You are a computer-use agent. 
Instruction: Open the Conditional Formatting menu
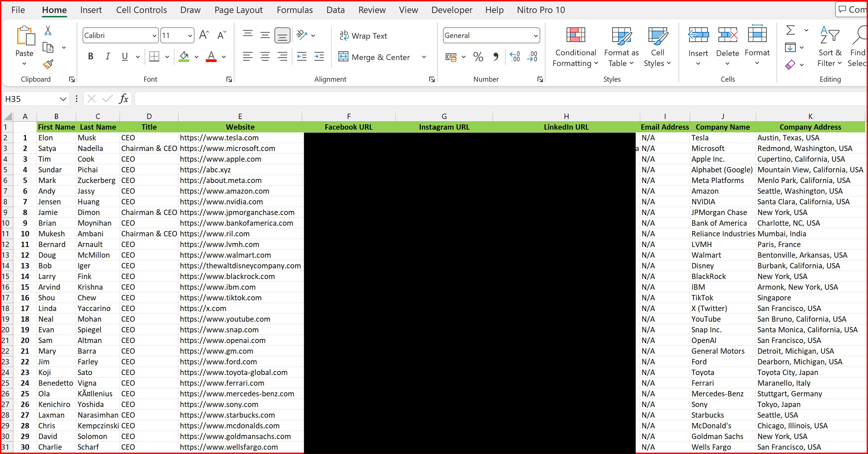tap(576, 47)
